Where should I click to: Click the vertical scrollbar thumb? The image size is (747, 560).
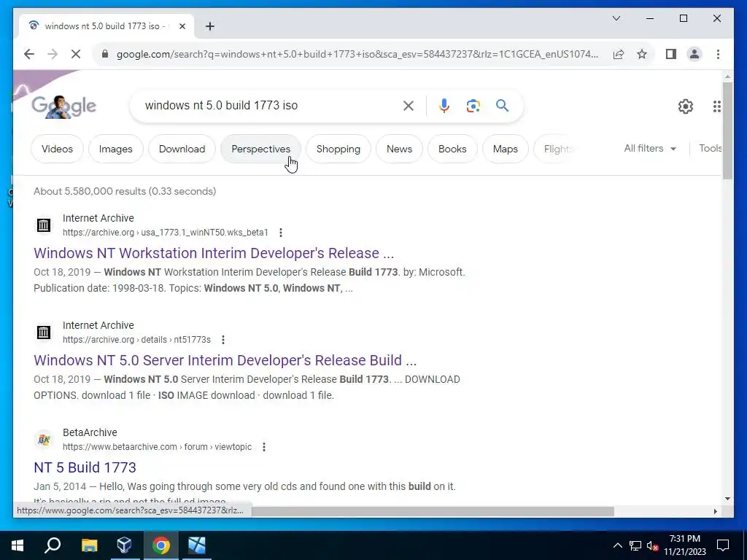point(727,131)
